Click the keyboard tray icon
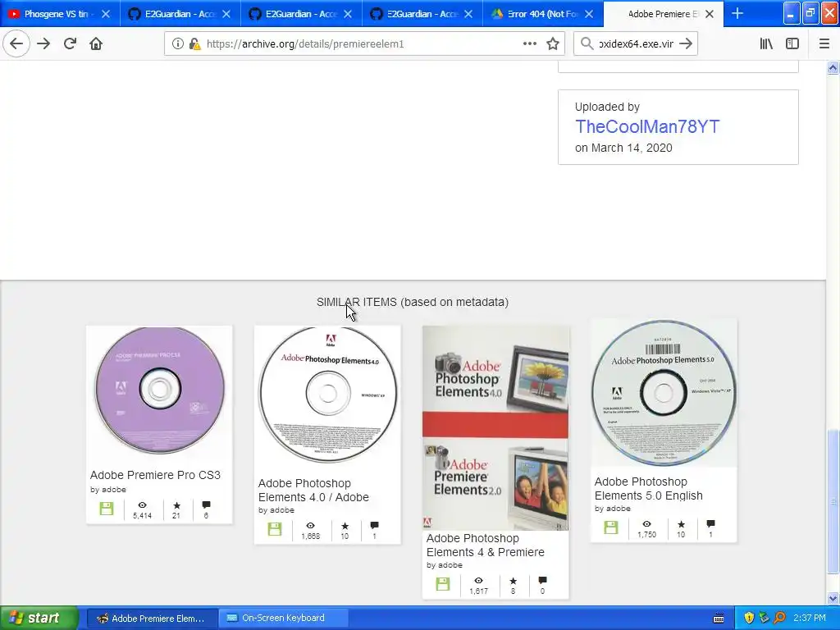 tap(719, 619)
